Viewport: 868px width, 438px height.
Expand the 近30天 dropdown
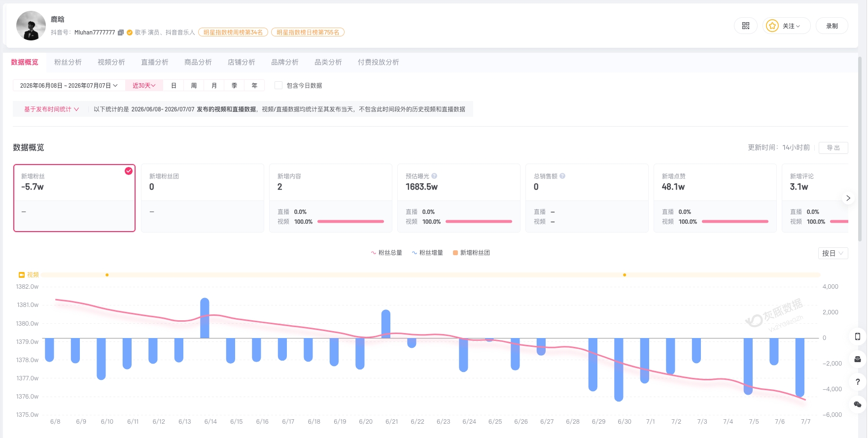point(144,86)
